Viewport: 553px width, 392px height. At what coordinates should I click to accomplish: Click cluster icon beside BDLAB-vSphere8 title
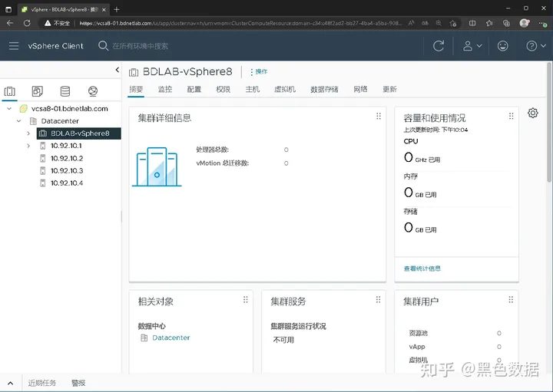(134, 72)
